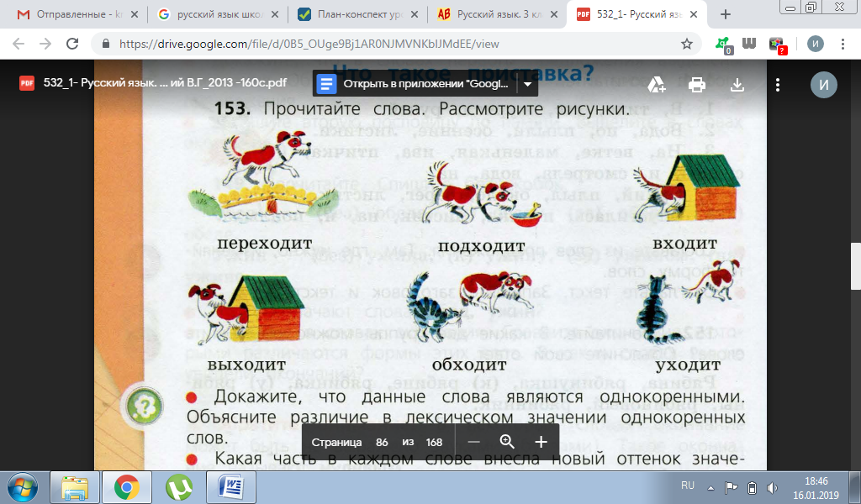Open Microsoft Word from the taskbar

coord(231,487)
